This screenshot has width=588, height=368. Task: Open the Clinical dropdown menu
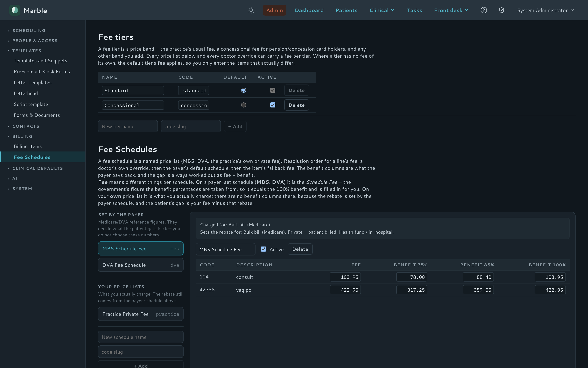coord(382,10)
